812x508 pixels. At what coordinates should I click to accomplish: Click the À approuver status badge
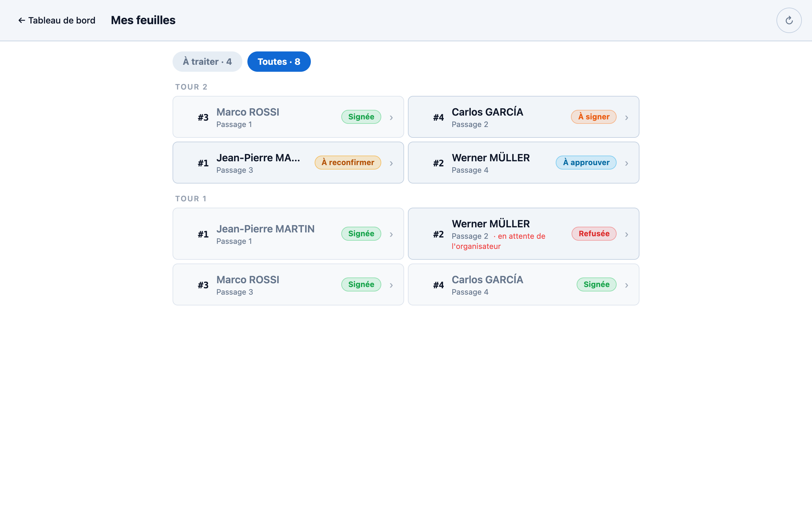click(586, 162)
